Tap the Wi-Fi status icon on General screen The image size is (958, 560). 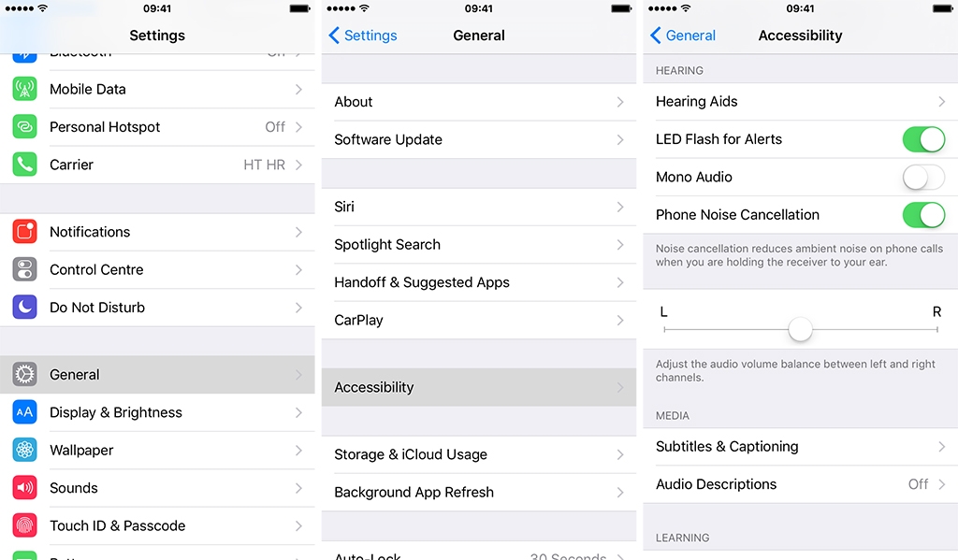(364, 8)
